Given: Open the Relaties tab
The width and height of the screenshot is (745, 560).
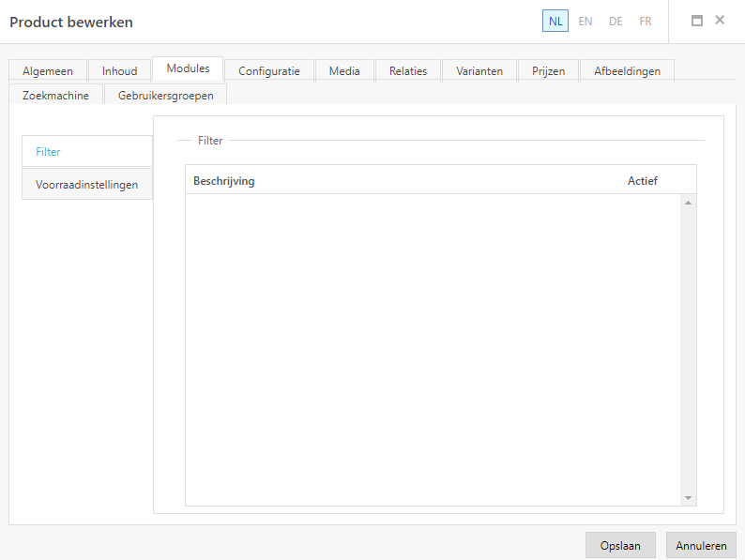Looking at the screenshot, I should 408,70.
